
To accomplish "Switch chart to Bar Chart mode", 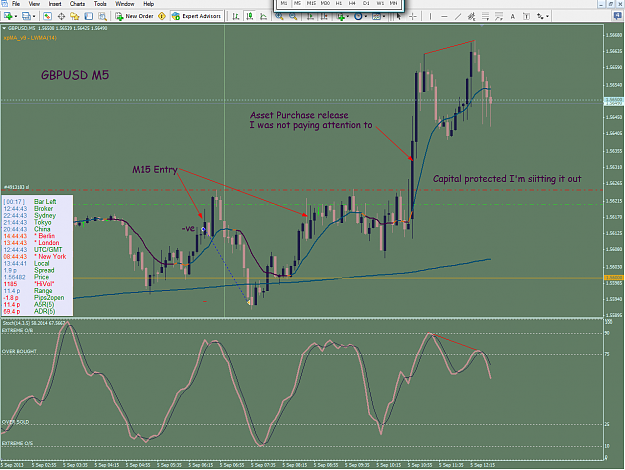I will [236, 16].
